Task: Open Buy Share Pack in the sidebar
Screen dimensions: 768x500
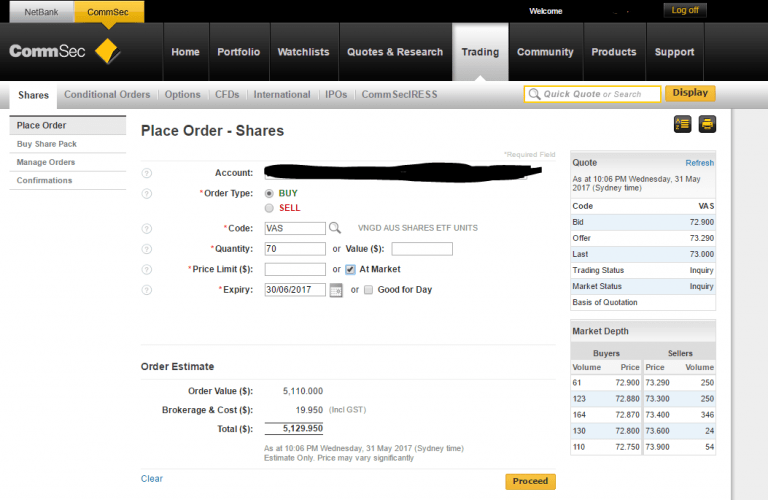Action: coord(68,144)
